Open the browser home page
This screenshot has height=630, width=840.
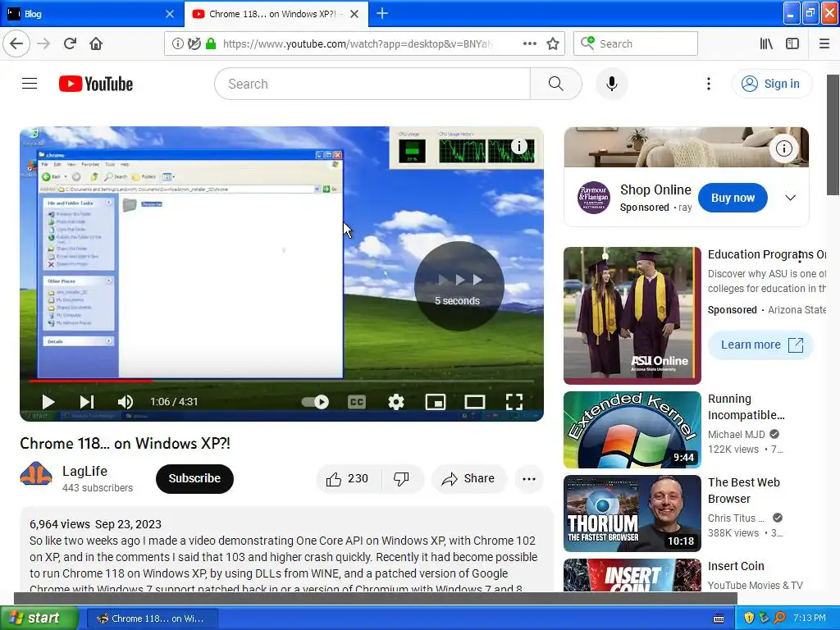[96, 43]
